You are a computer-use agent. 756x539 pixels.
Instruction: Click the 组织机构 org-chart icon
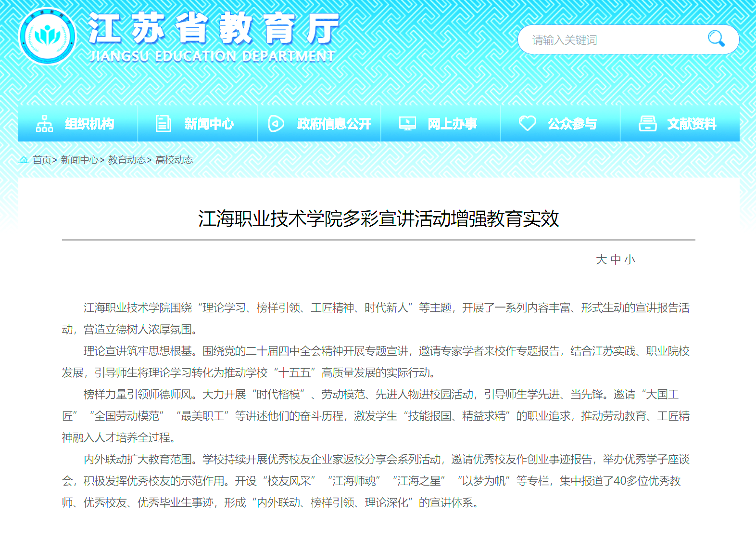pyautogui.click(x=44, y=124)
